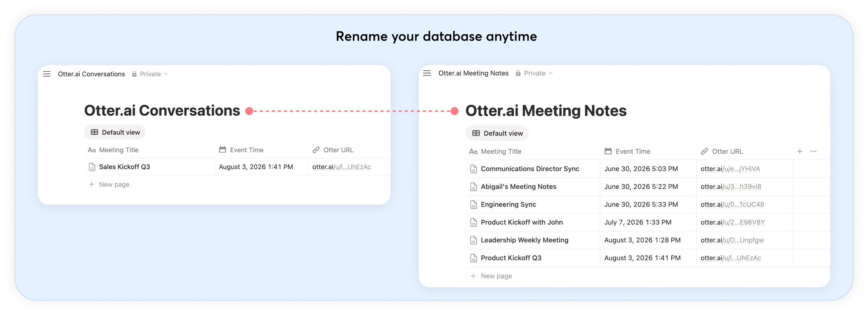The width and height of the screenshot is (868, 315).
Task: Open Otter URL link for Communications Director Sync
Action: click(x=730, y=169)
